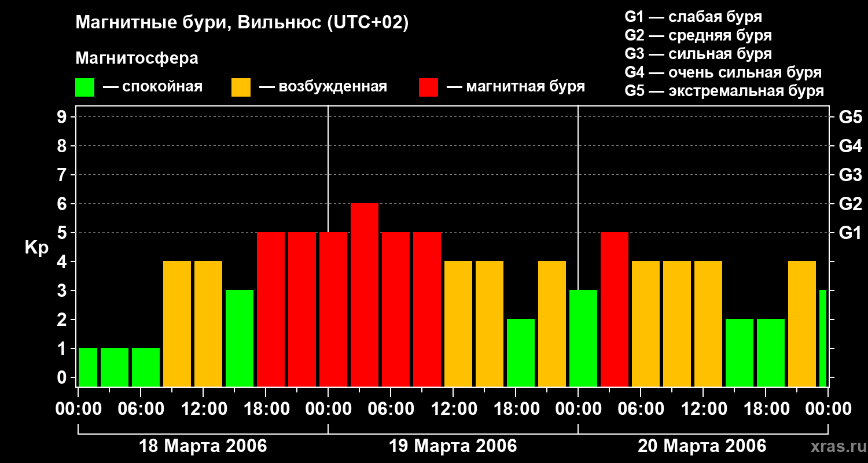The width and height of the screenshot is (868, 463).
Task: Click the green Kp 2 bar on 19 March
Action: [521, 353]
